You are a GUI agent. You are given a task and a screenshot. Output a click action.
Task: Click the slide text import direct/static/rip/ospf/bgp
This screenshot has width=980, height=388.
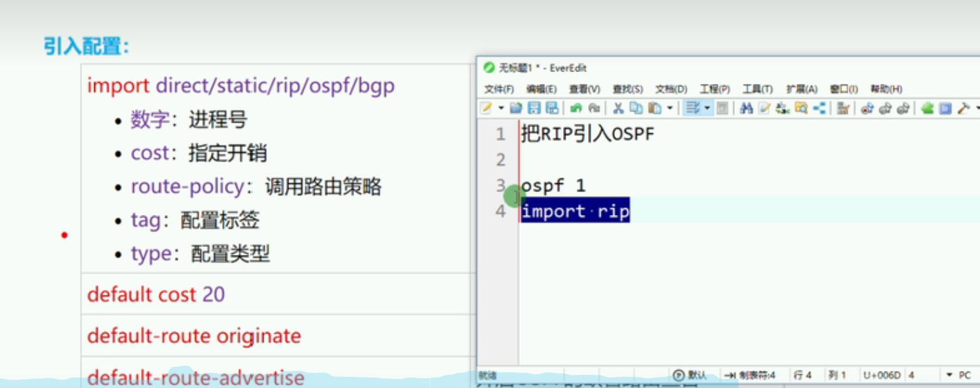coord(241,86)
